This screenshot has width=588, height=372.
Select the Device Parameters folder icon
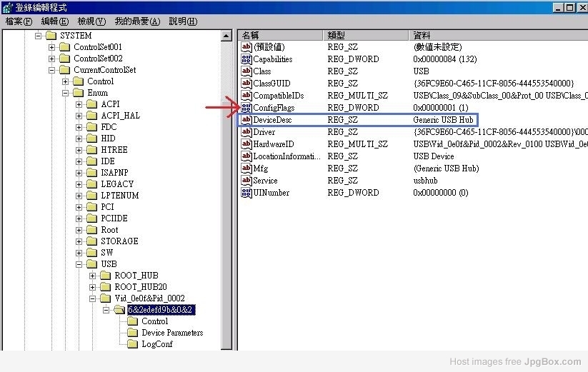point(132,333)
